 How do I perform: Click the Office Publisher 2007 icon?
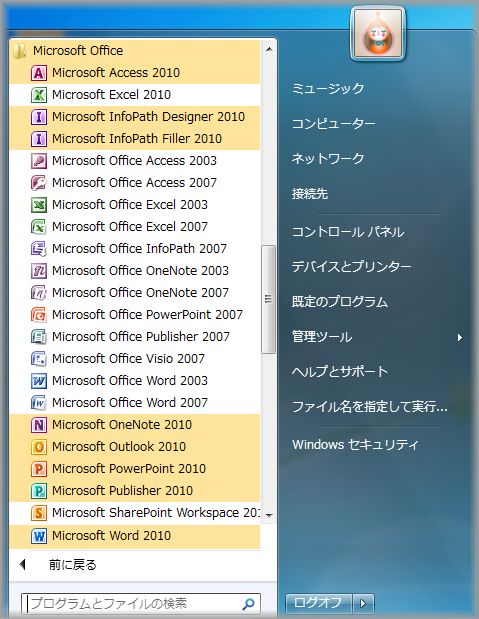39,337
